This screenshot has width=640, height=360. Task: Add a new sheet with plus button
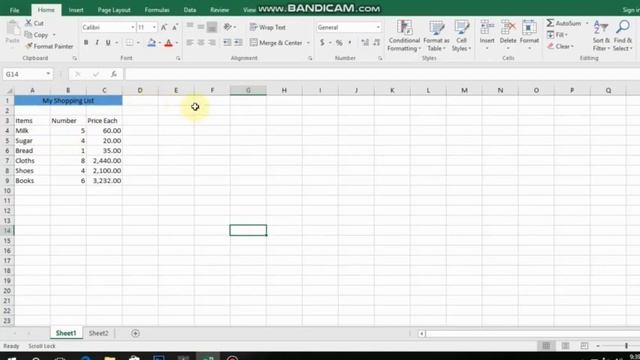click(135, 333)
